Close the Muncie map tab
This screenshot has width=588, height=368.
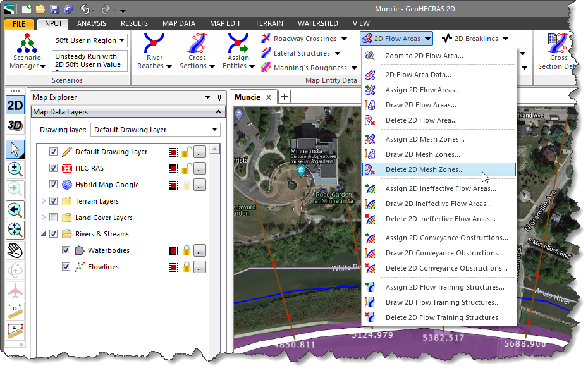(x=269, y=97)
